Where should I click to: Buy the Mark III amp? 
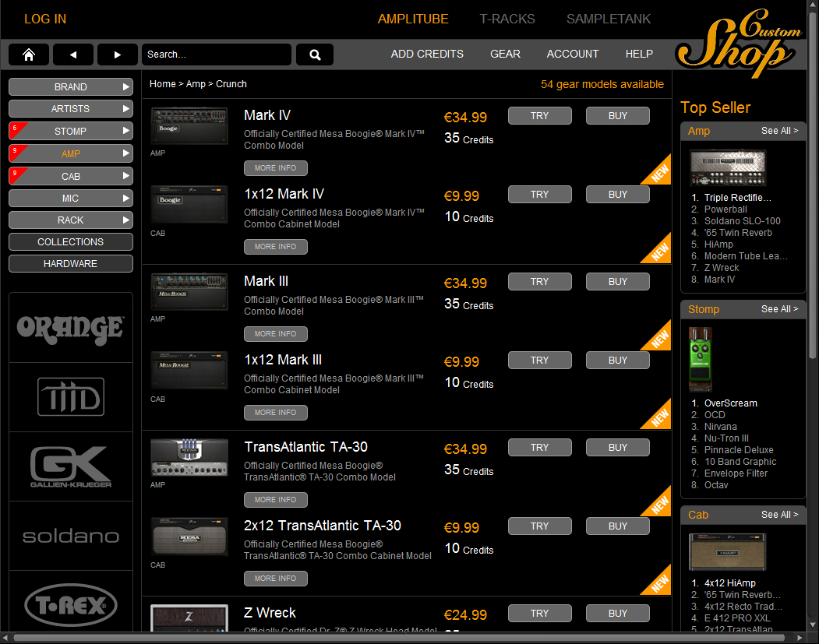(x=618, y=282)
